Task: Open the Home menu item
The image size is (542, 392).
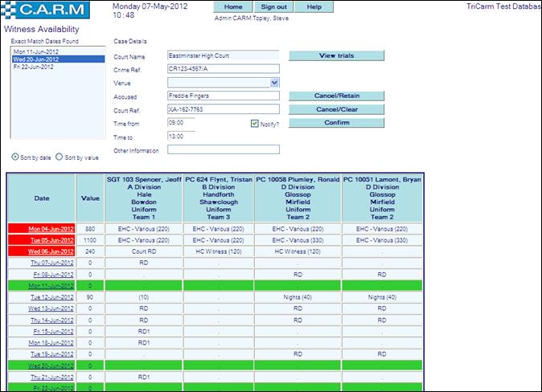Action: click(233, 6)
